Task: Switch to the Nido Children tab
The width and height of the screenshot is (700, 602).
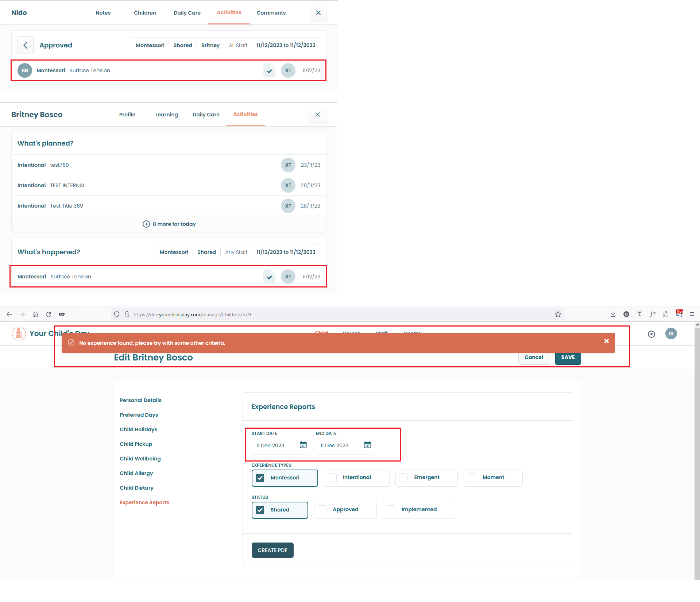Action: click(145, 13)
